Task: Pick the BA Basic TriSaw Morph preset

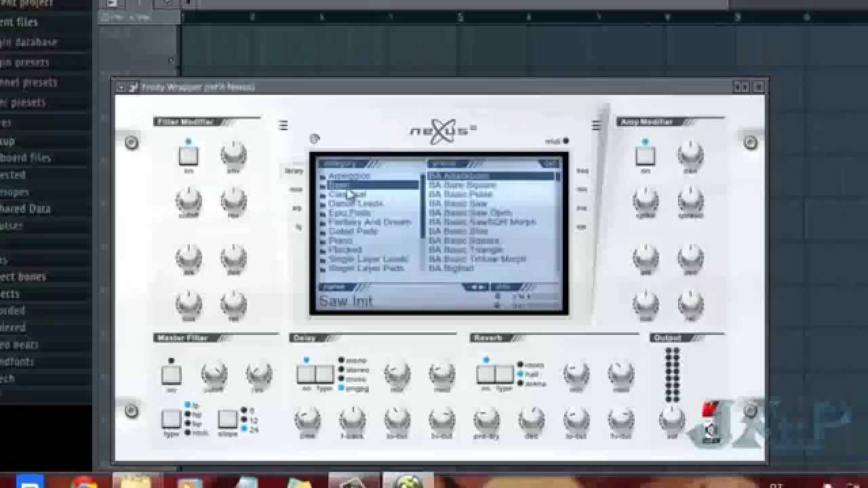Action: pos(477,260)
